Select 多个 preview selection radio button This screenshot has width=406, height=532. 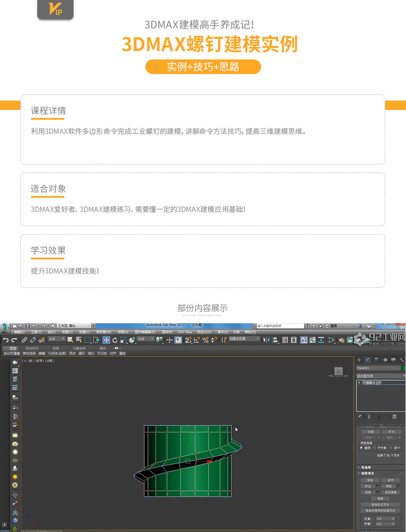tap(391, 448)
